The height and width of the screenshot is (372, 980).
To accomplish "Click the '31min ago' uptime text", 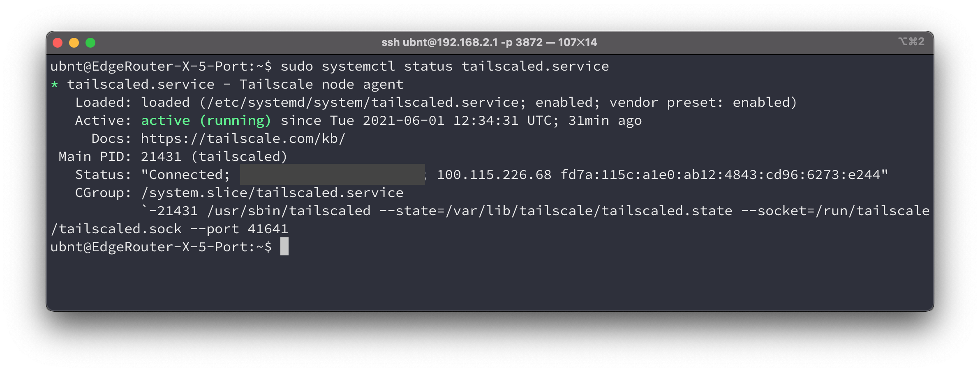I will (x=605, y=121).
